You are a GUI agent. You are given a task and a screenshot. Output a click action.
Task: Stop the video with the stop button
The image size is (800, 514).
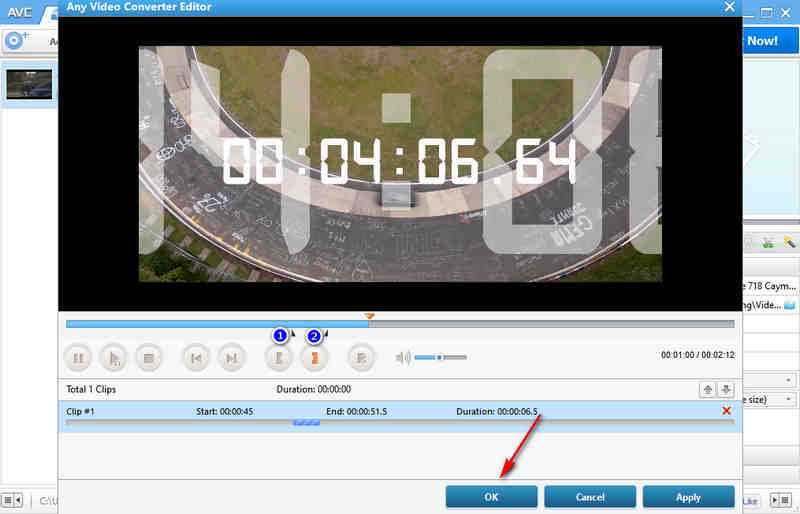(148, 358)
